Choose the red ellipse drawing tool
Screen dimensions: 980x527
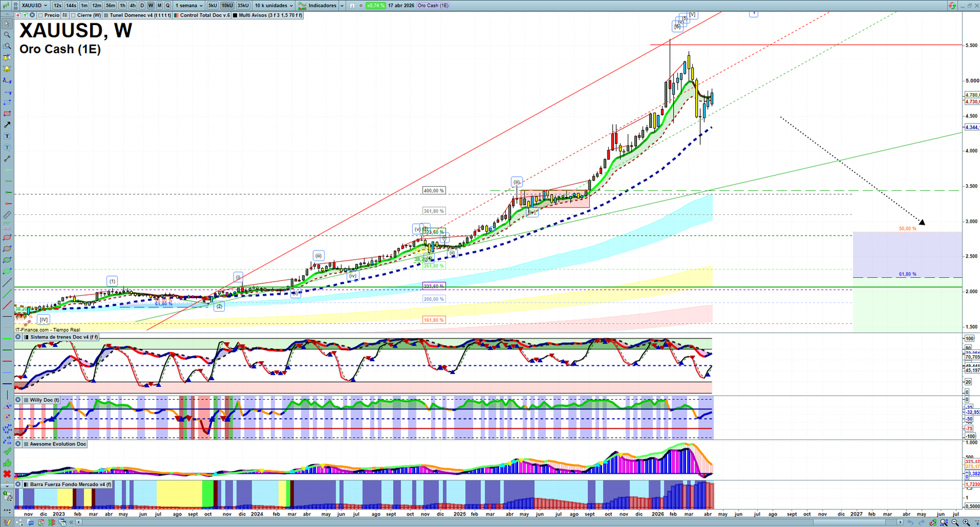tap(7, 237)
